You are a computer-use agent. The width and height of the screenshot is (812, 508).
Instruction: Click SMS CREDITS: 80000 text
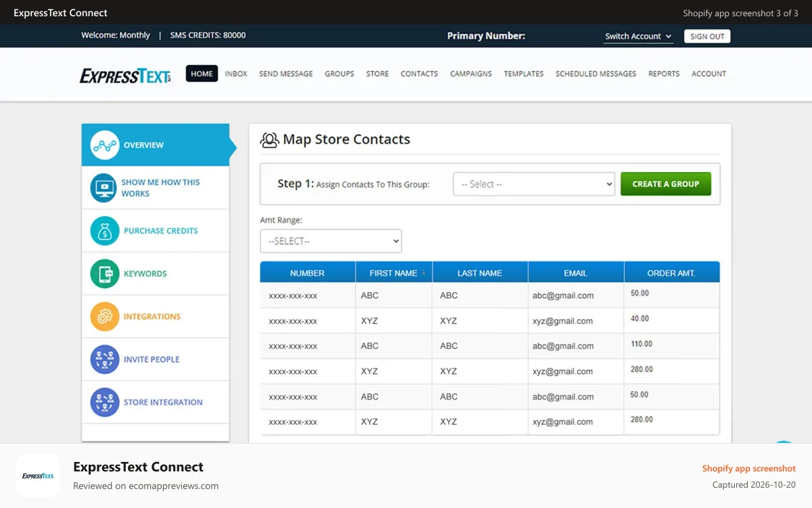click(208, 35)
